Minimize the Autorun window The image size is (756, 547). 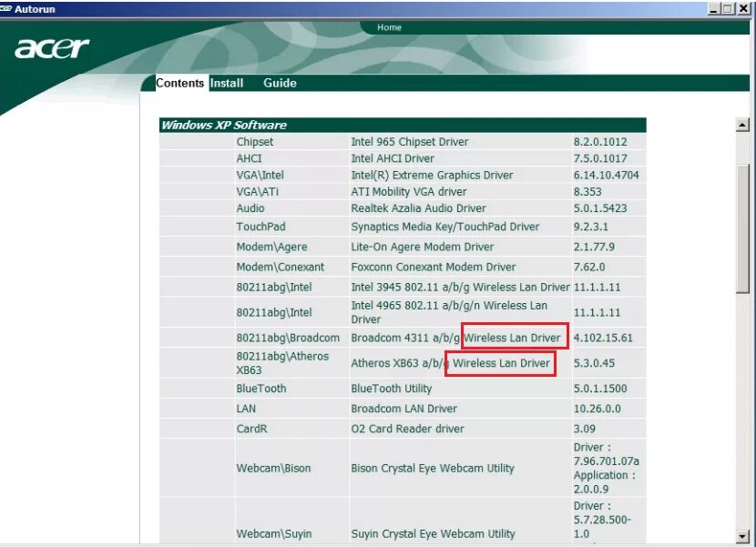pos(714,9)
